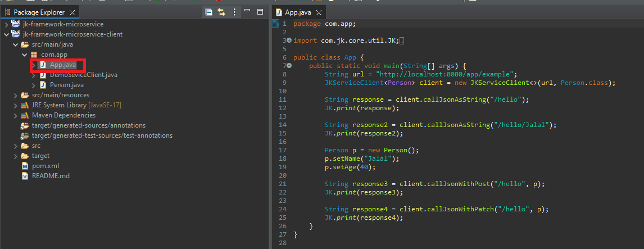This screenshot has height=249, width=644.
Task: Expand the App.java node in tree
Action: point(34,65)
